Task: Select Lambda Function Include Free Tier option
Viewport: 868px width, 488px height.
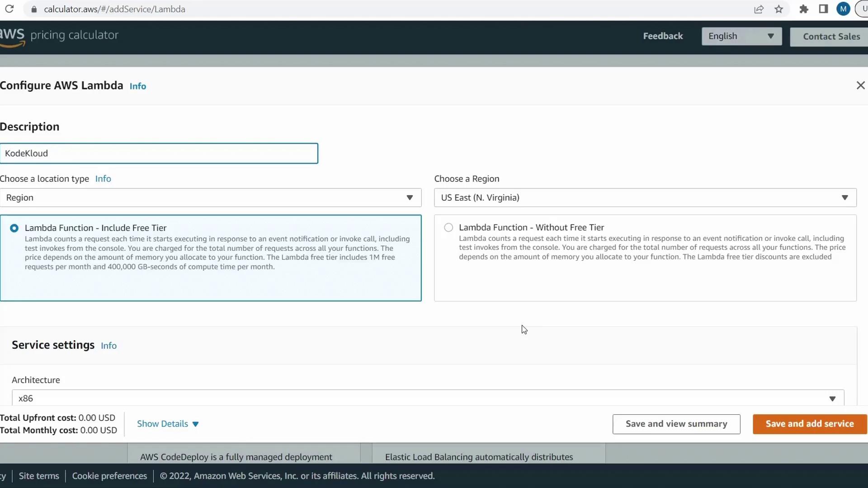Action: coord(14,228)
